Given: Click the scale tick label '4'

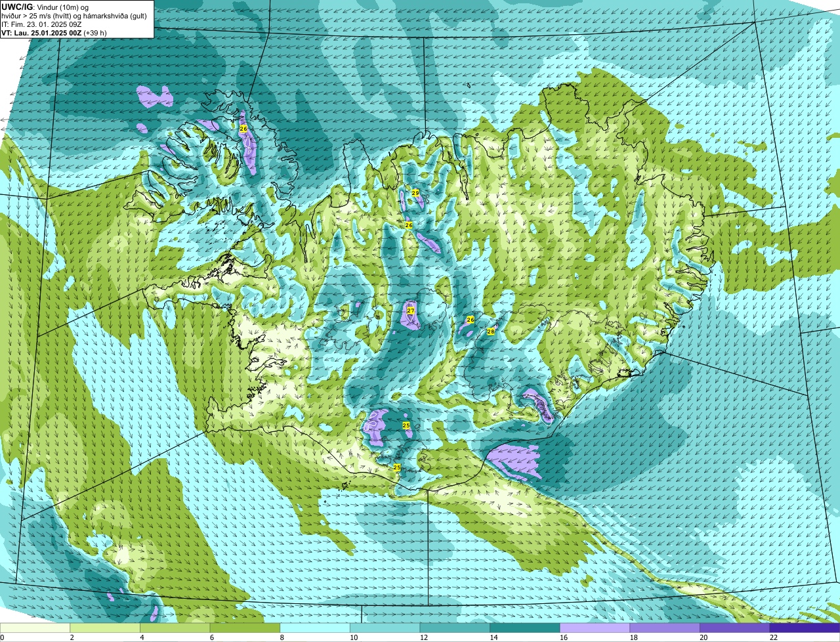Looking at the screenshot, I should coord(142,637).
